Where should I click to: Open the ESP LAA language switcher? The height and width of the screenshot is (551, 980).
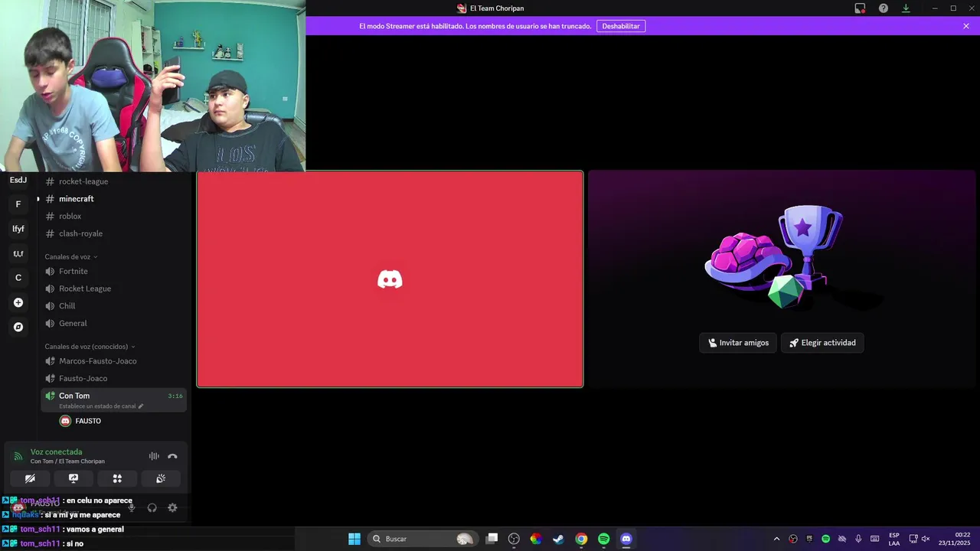pyautogui.click(x=894, y=539)
